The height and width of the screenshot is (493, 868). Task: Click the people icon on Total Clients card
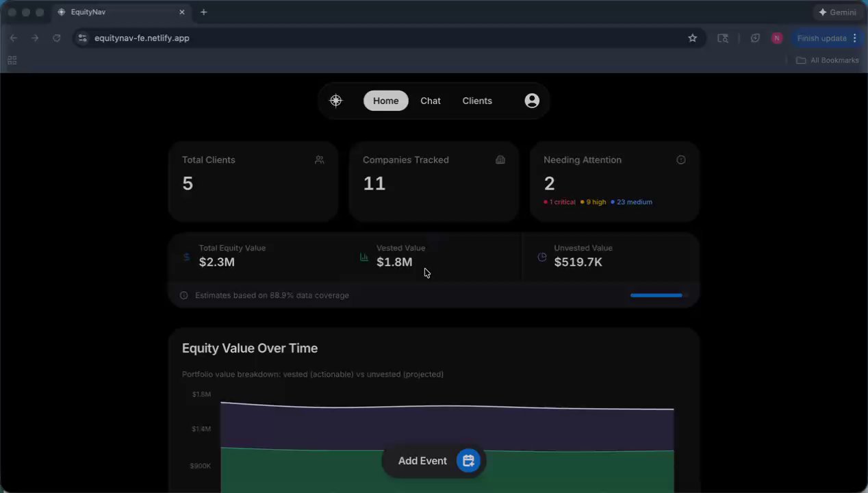[320, 160]
